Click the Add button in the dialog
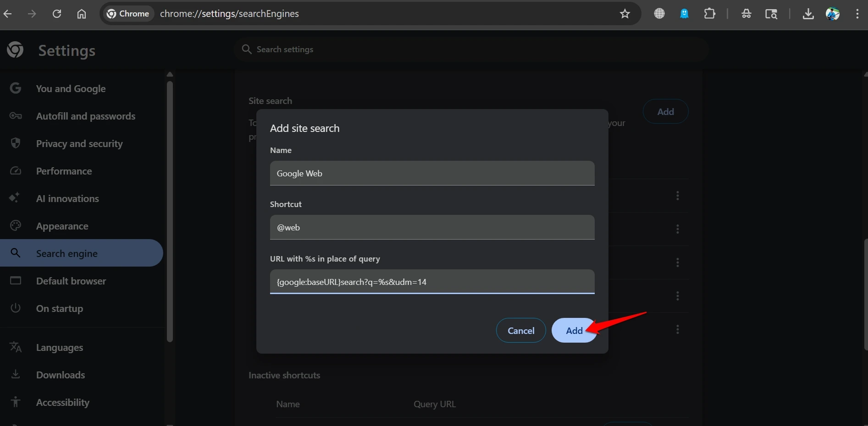This screenshot has width=868, height=426. pos(574,330)
